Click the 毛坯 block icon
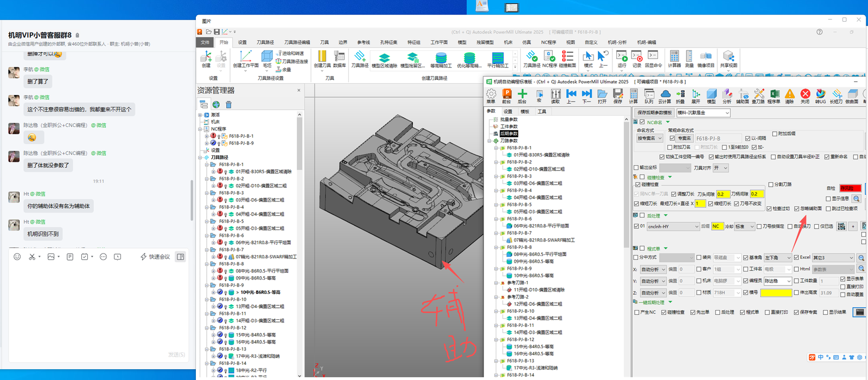 (267, 56)
